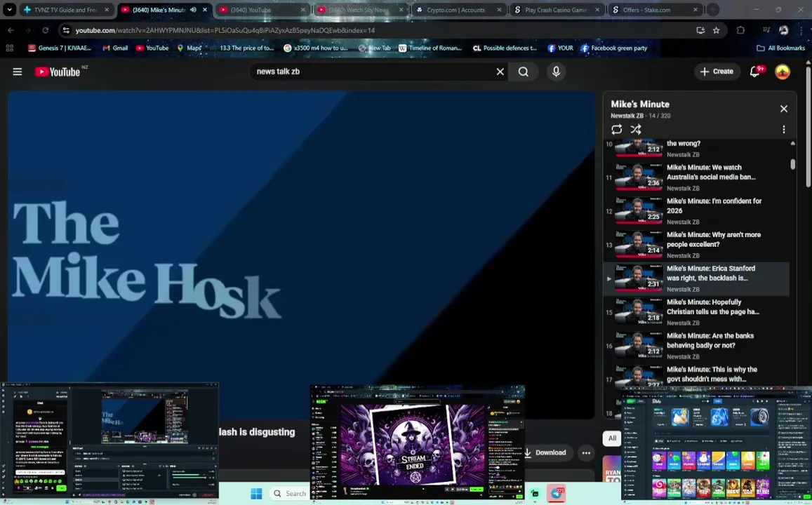Open more actions ellipsis beside Download
The width and height of the screenshot is (812, 505).
tap(586, 452)
